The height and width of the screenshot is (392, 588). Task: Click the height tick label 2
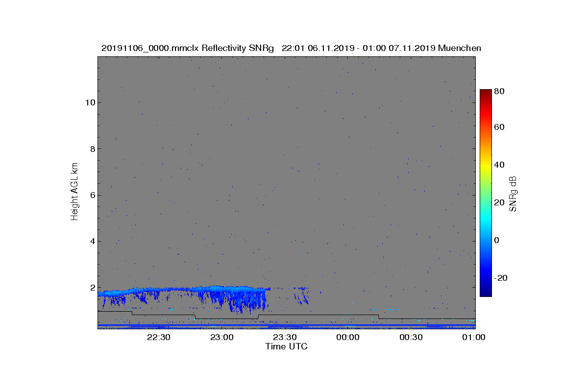pyautogui.click(x=92, y=287)
